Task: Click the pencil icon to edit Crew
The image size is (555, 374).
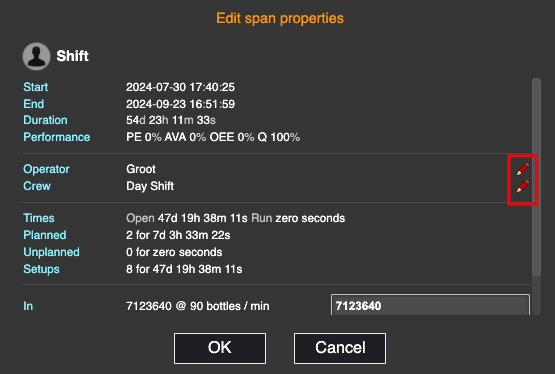Action: point(523,186)
